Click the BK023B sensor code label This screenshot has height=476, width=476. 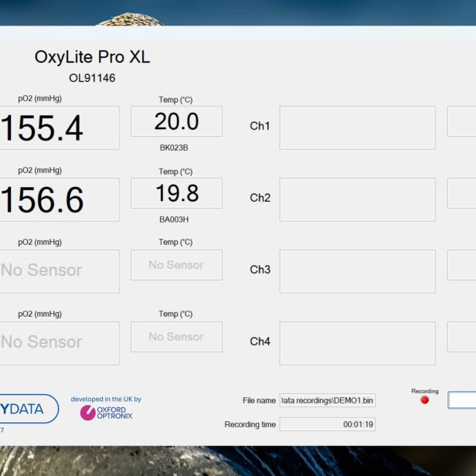(x=174, y=147)
